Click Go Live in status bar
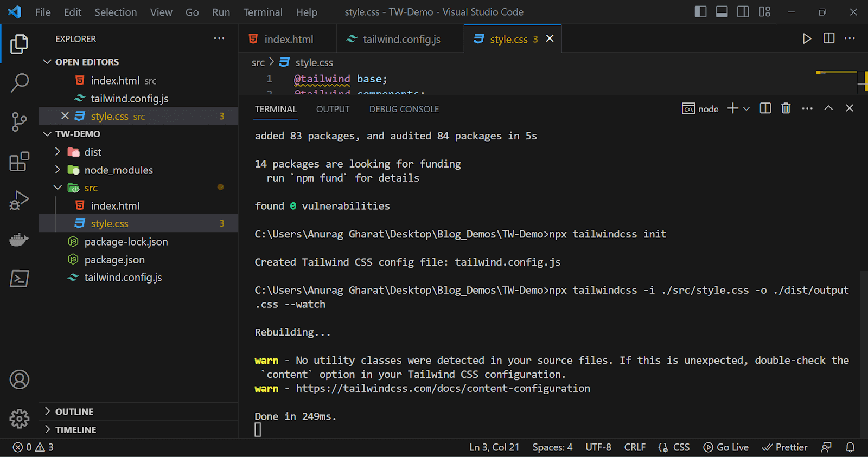The height and width of the screenshot is (457, 868). [x=726, y=447]
